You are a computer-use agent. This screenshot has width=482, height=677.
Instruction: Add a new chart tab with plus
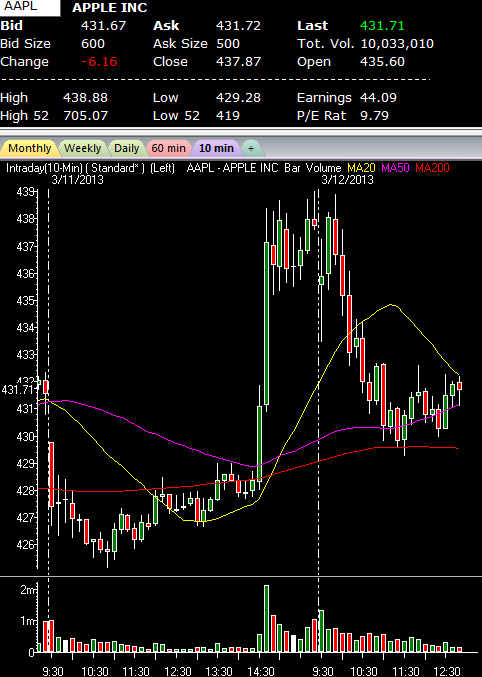pyautogui.click(x=251, y=148)
